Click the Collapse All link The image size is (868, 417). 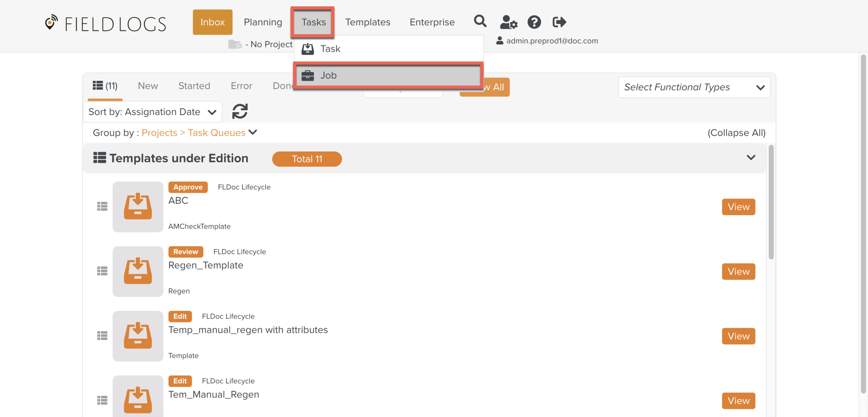click(736, 133)
